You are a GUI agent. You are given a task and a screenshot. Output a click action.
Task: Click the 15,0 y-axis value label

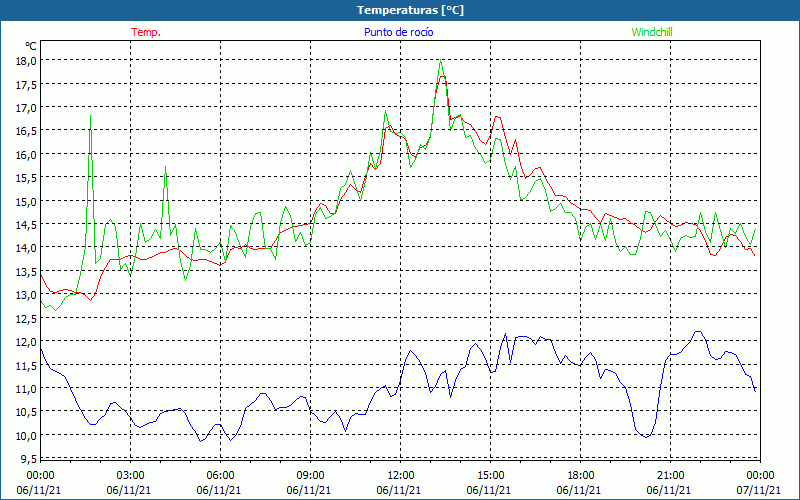coord(26,201)
